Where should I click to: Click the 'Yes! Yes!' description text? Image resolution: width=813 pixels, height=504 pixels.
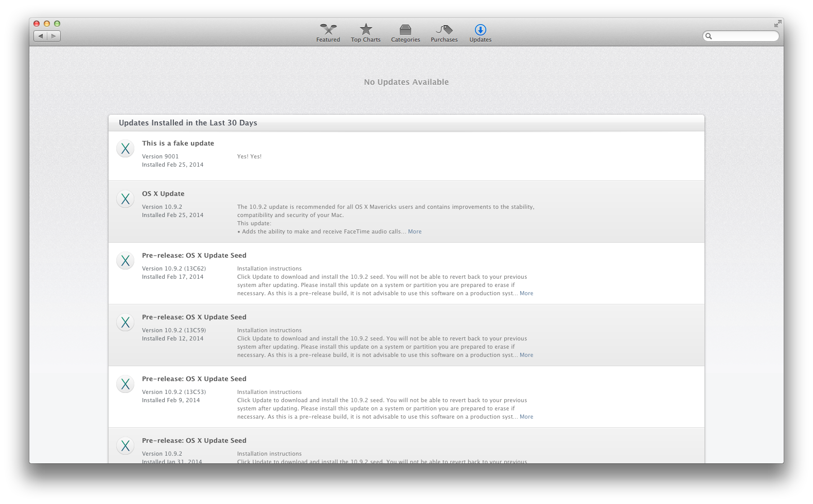tap(250, 156)
